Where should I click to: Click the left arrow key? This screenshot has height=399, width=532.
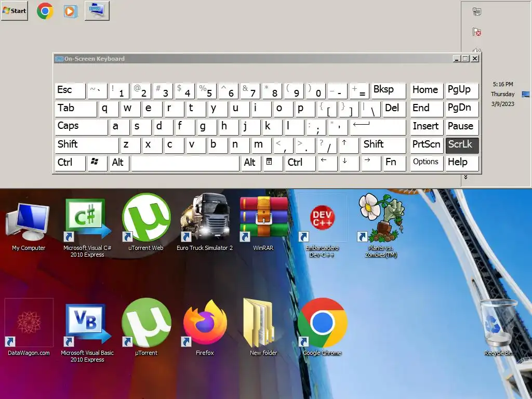[x=327, y=163]
